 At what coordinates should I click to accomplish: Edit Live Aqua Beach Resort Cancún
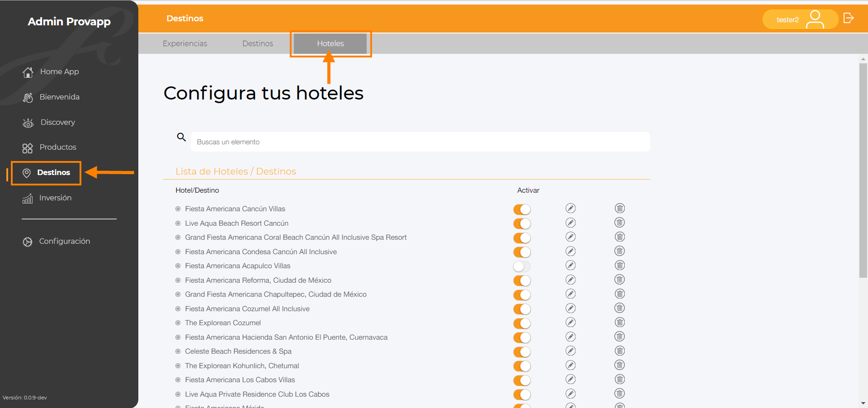point(571,223)
